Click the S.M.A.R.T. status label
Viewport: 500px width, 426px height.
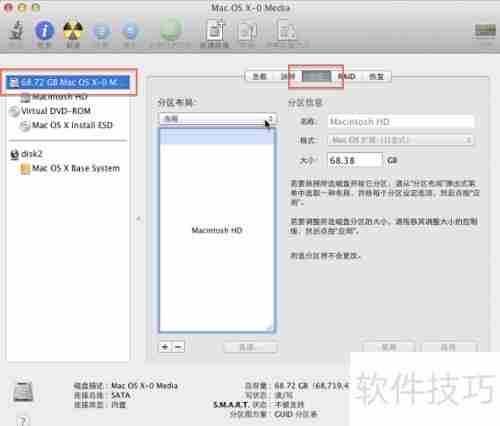[240, 405]
